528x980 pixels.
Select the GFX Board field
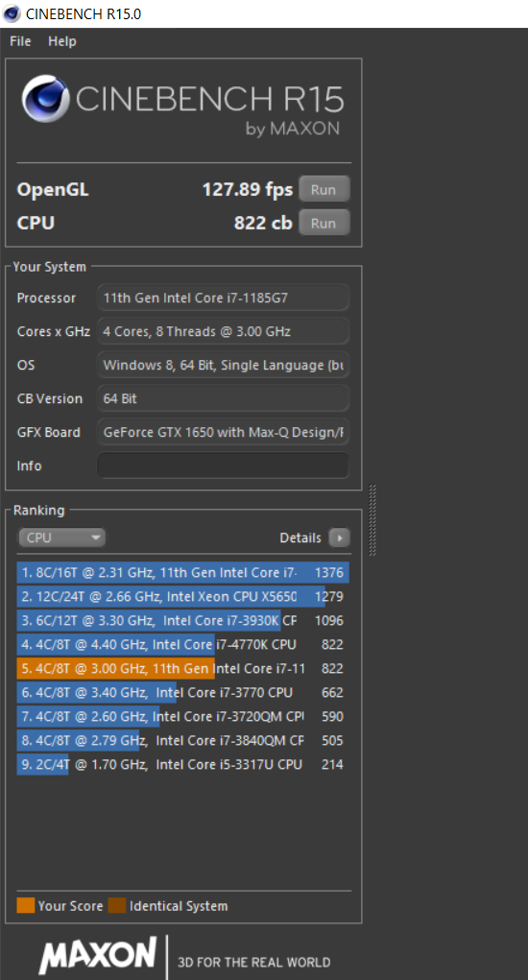click(223, 432)
